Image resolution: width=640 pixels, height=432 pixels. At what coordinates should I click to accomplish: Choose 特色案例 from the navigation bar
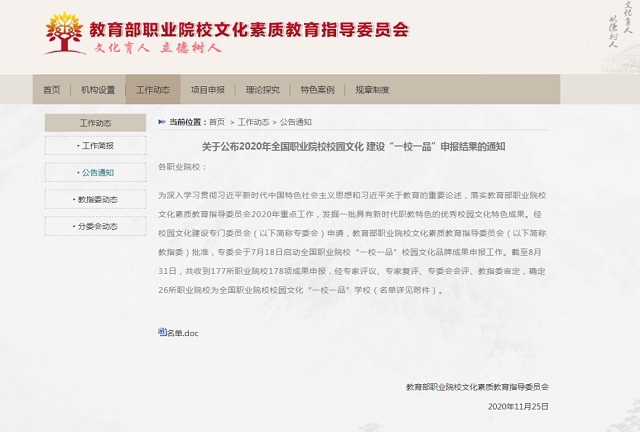[x=317, y=90]
